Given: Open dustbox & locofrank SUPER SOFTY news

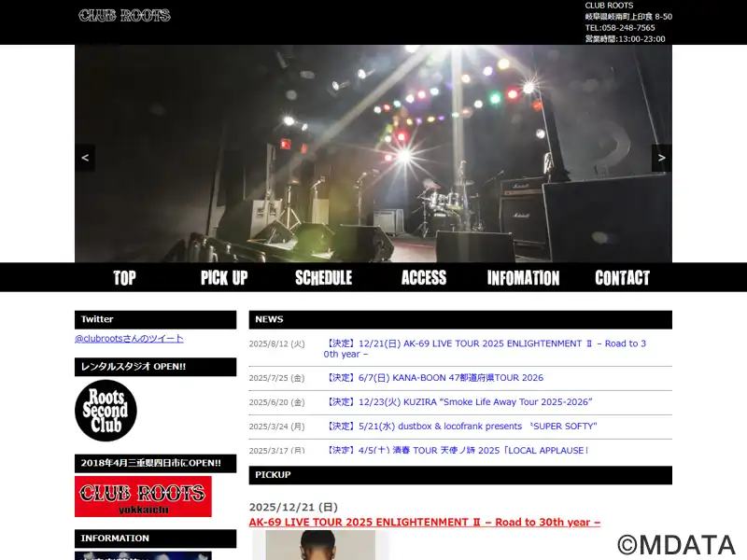Looking at the screenshot, I should pyautogui.click(x=460, y=427).
